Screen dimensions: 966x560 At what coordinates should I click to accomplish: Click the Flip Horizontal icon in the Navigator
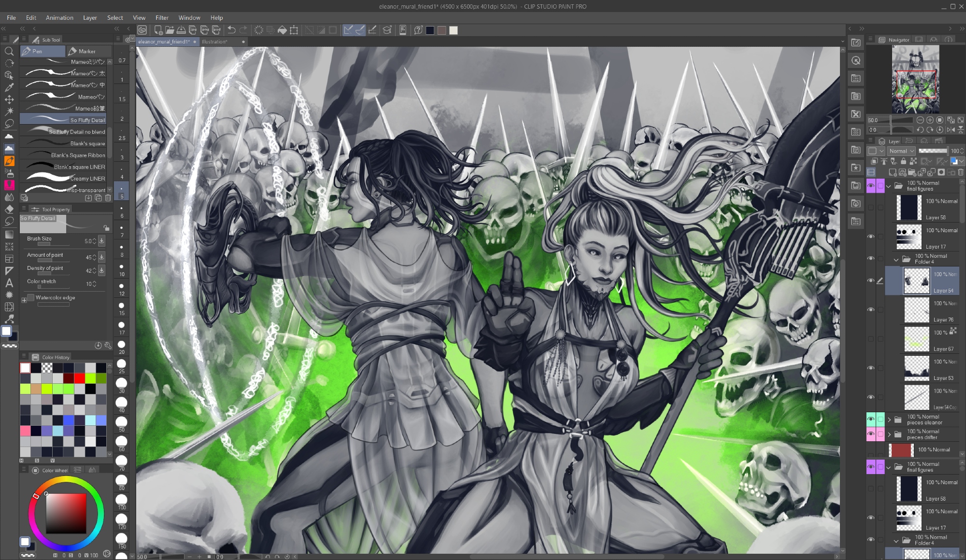point(950,129)
